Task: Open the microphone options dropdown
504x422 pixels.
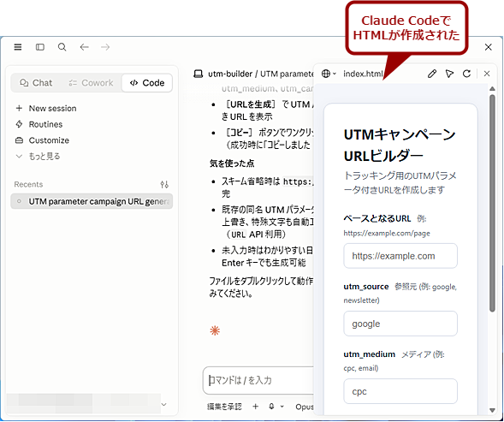Action: click(x=276, y=407)
